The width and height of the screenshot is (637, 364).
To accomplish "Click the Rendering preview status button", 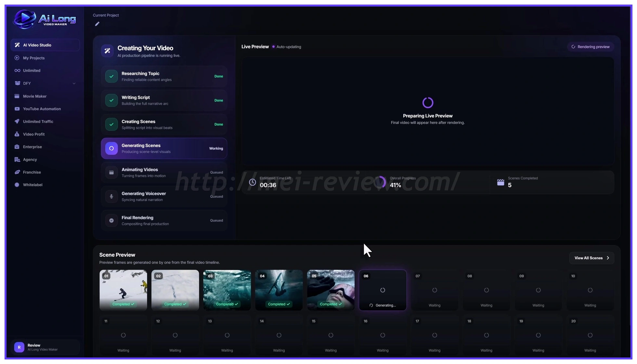I will coord(591,47).
